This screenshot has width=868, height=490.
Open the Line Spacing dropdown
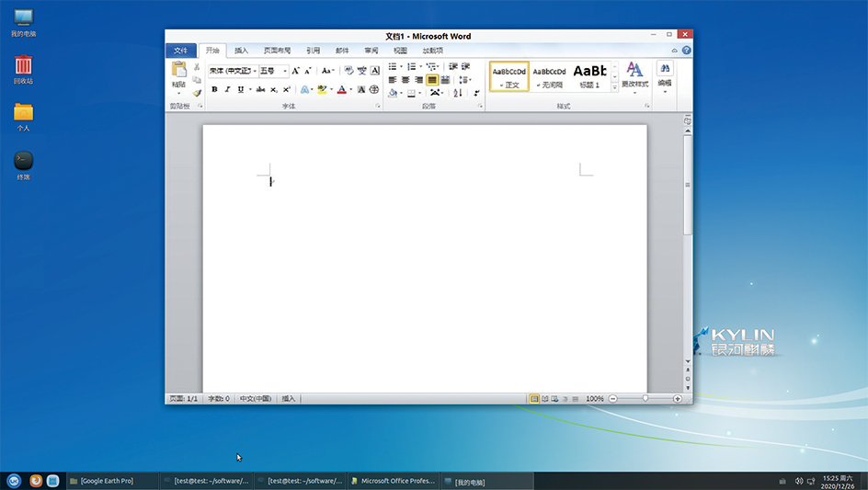point(465,80)
